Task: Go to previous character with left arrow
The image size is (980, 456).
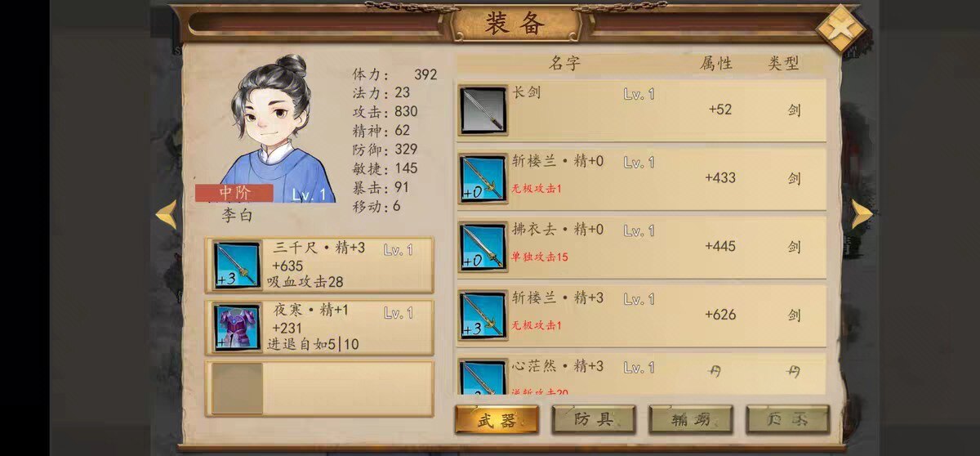Action: coord(167,214)
